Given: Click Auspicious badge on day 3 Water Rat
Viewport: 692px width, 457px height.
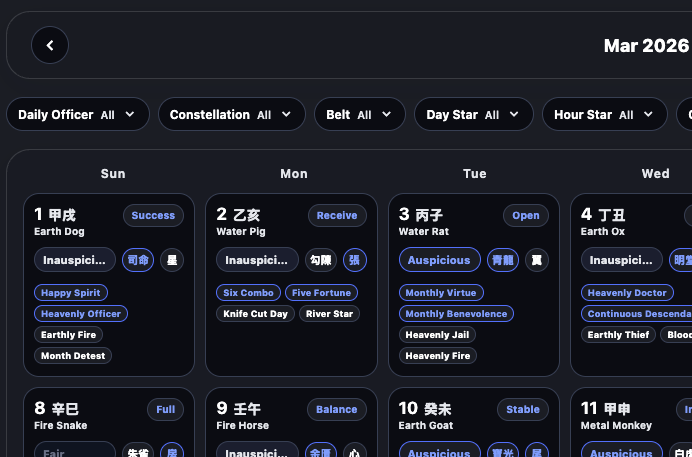Looking at the screenshot, I should pyautogui.click(x=440, y=260).
